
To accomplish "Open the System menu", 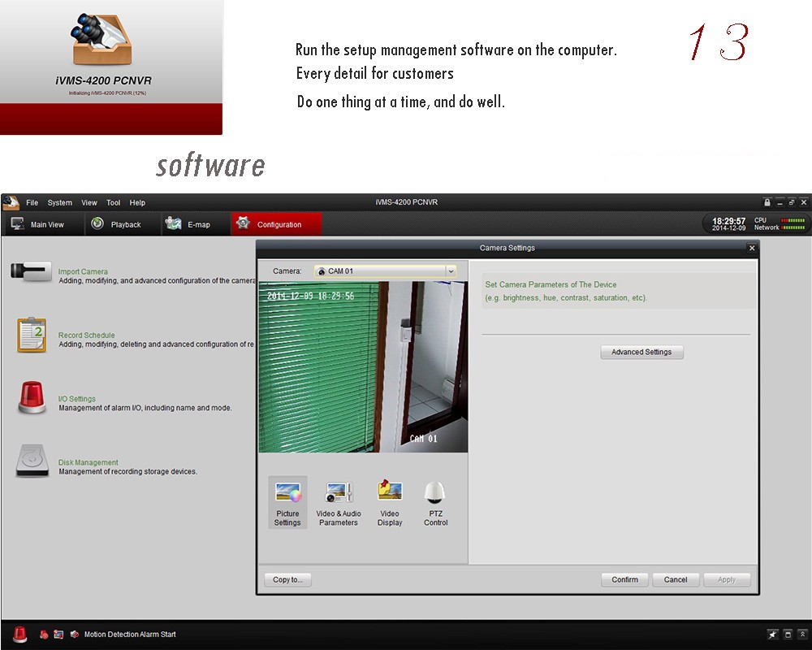I will pos(59,203).
